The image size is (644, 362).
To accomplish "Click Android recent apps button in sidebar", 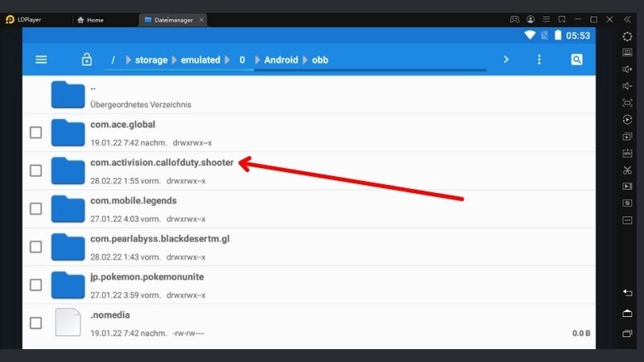I will [627, 333].
